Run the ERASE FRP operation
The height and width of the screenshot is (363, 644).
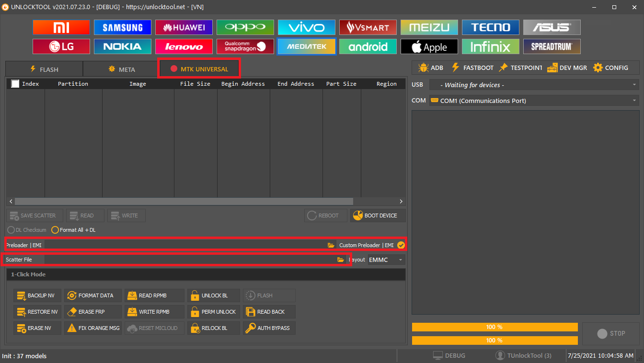point(93,312)
